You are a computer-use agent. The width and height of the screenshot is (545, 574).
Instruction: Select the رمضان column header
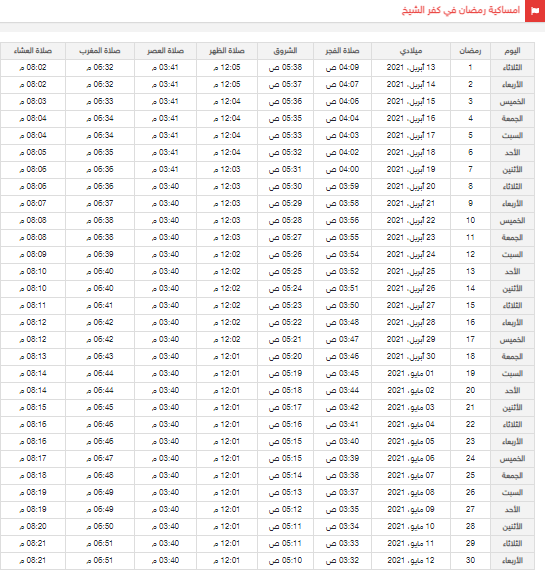coord(470,51)
